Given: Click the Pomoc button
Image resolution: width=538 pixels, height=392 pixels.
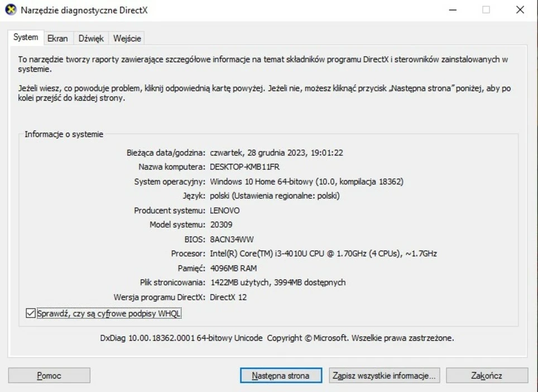Looking at the screenshot, I should pyautogui.click(x=49, y=375).
